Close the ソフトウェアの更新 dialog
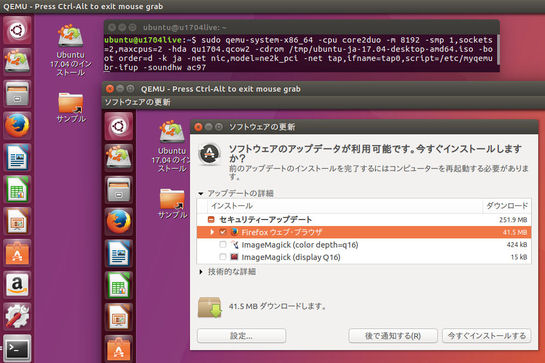The image size is (545, 363). point(198,127)
